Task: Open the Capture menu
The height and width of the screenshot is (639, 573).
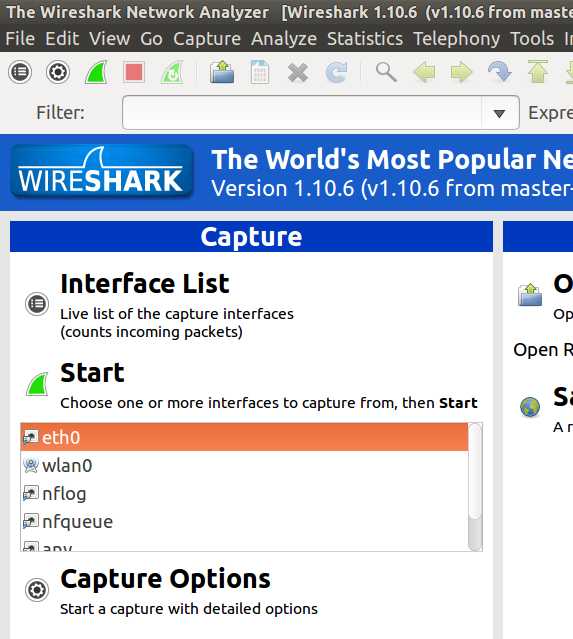Action: tap(207, 39)
